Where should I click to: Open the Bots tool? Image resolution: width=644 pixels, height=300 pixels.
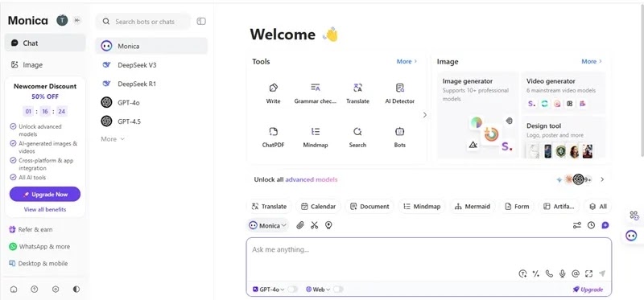tap(399, 138)
